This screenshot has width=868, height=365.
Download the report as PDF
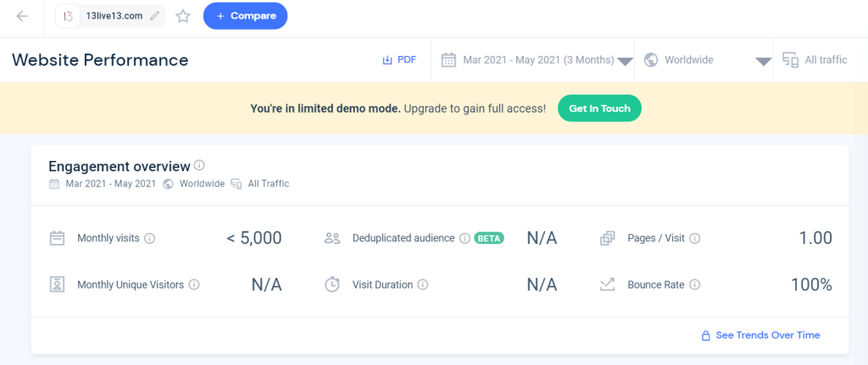coord(399,60)
